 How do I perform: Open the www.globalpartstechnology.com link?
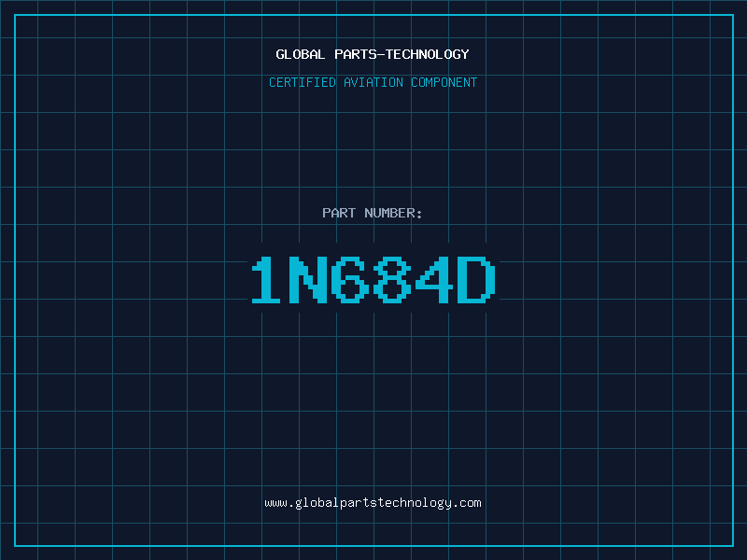point(373,503)
